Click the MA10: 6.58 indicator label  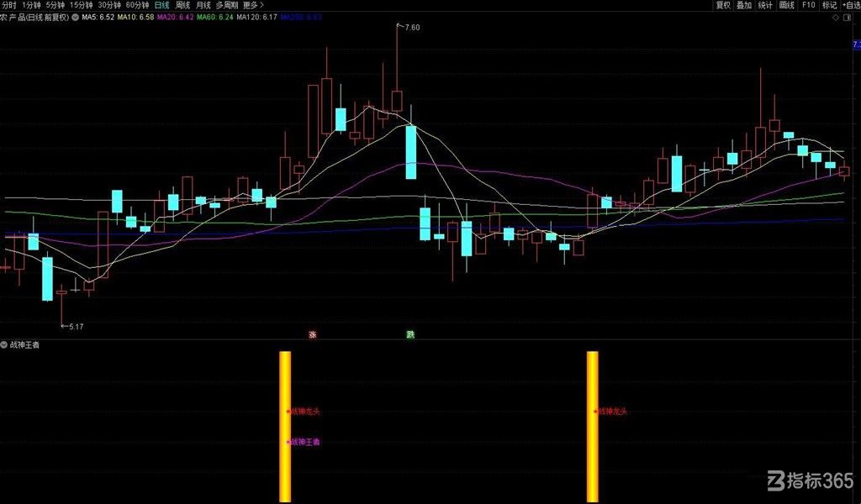pyautogui.click(x=135, y=17)
